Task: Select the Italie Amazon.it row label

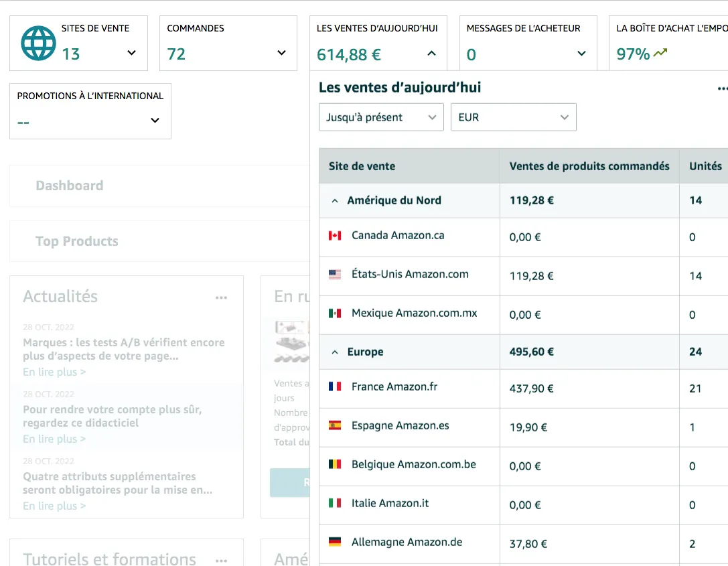Action: (390, 503)
